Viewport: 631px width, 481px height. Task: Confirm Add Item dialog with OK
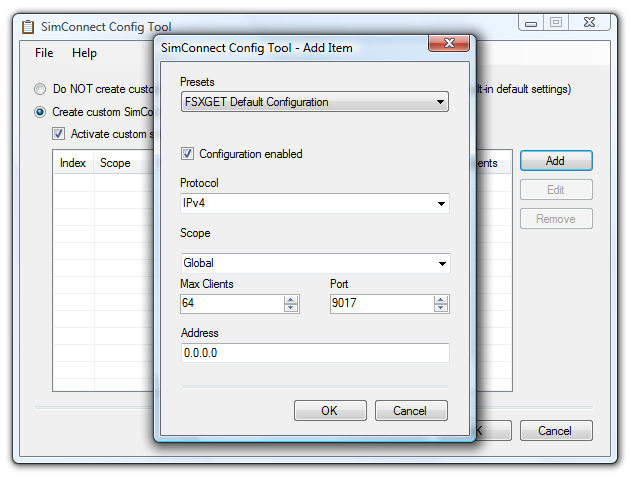pyautogui.click(x=330, y=411)
